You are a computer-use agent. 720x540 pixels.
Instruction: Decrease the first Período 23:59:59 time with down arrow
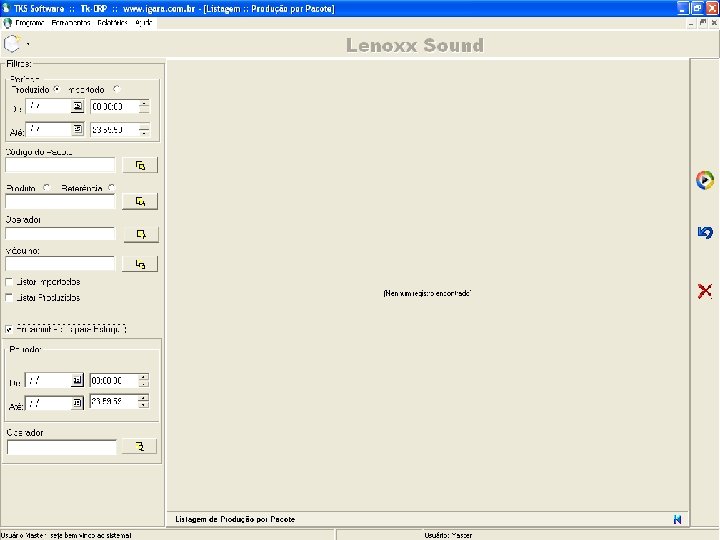(144, 133)
